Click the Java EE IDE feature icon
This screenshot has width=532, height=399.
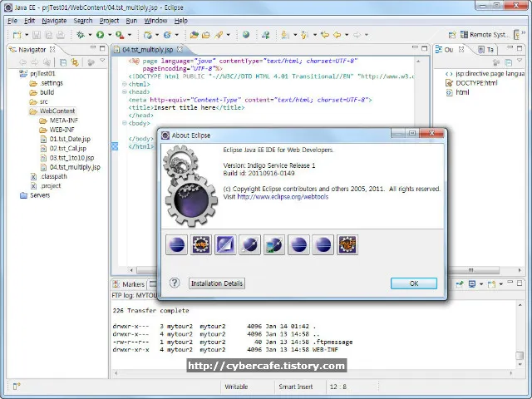click(347, 244)
